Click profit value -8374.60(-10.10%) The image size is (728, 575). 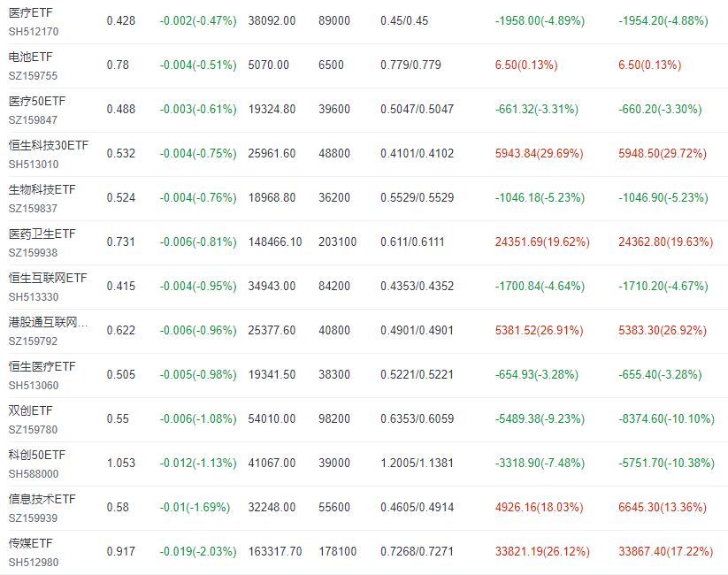coord(667,419)
